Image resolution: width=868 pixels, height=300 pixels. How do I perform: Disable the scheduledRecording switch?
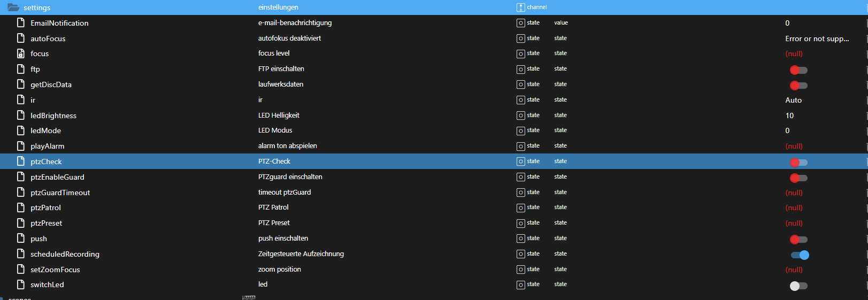(x=800, y=255)
